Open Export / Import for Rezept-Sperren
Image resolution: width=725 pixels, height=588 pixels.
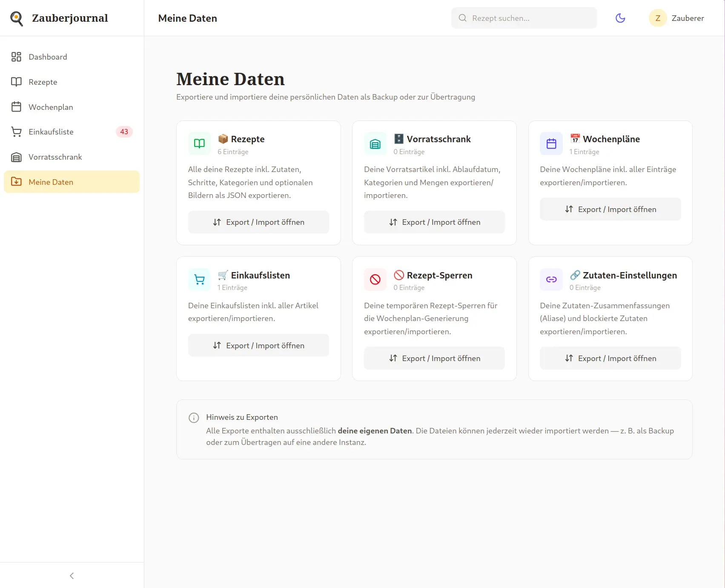(434, 359)
